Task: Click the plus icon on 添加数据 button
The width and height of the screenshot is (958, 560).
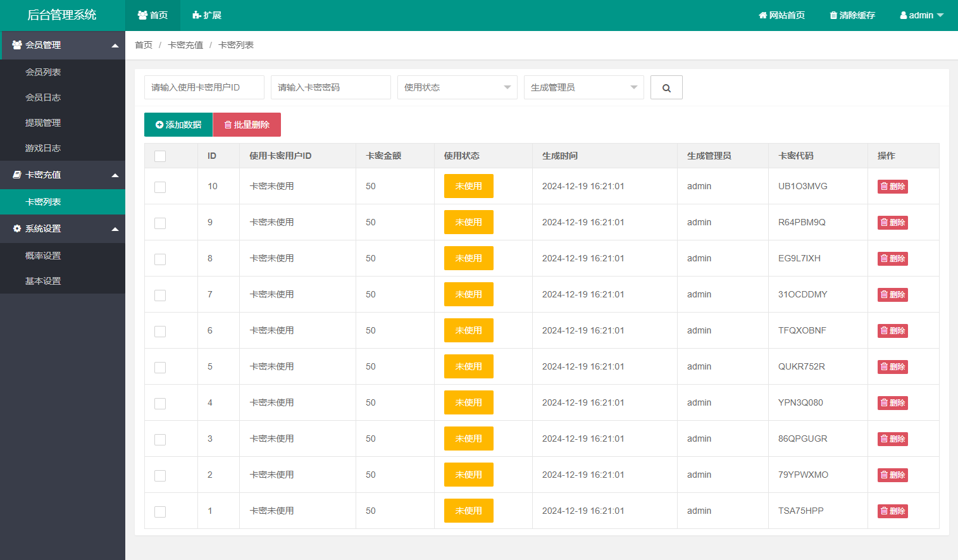Action: (158, 125)
